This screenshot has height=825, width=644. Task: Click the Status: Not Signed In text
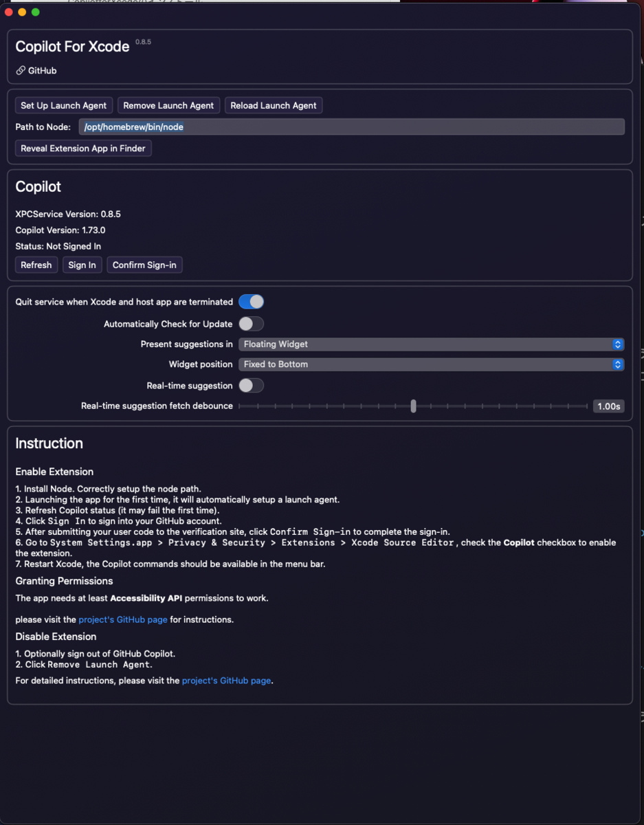click(x=58, y=246)
